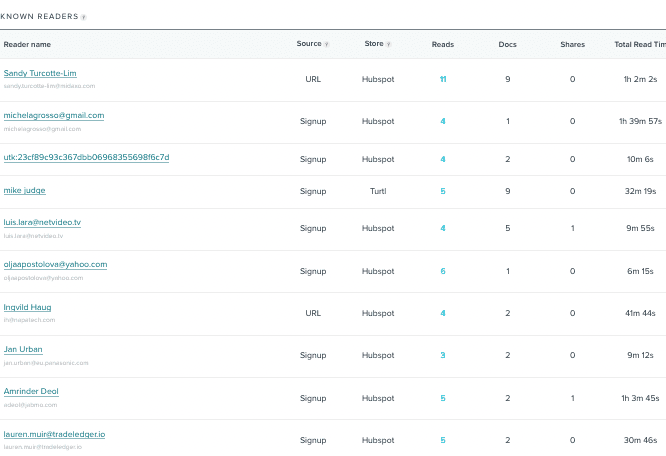The width and height of the screenshot is (666, 456).
Task: Sort table by Reader name column header
Action: pos(27,44)
